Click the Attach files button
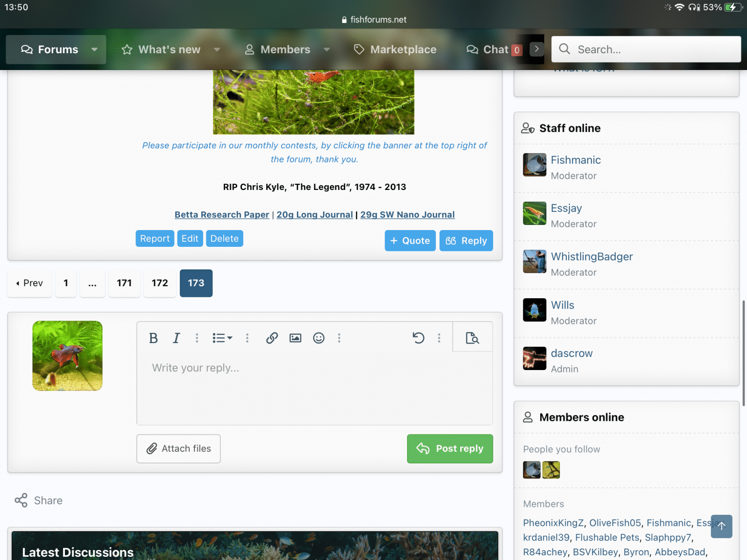Viewport: 747px width, 560px height. [178, 448]
